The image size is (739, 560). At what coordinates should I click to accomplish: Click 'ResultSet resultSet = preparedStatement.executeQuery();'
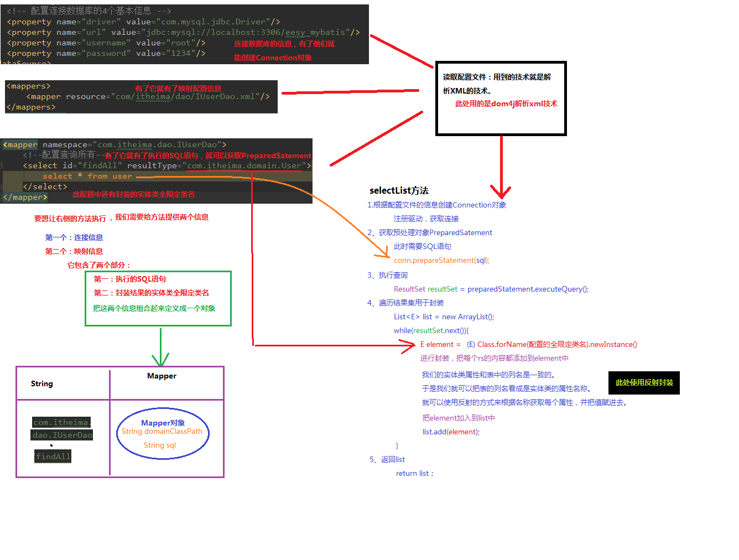491,289
